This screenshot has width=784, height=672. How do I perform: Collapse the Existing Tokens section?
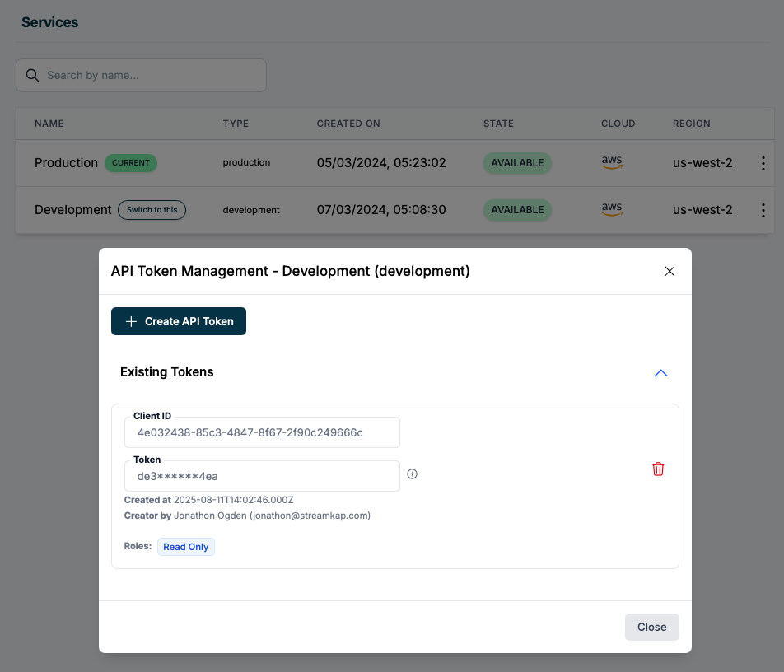661,373
